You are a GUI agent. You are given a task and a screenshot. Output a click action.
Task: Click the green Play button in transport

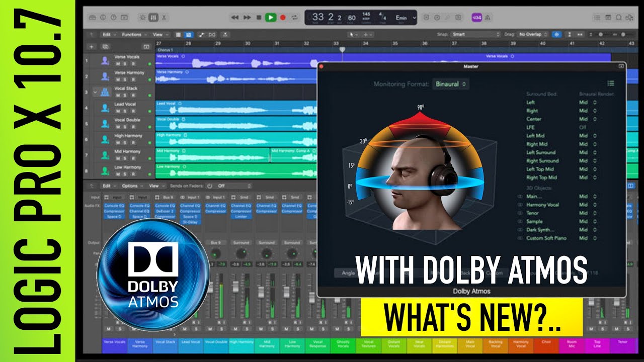(271, 17)
